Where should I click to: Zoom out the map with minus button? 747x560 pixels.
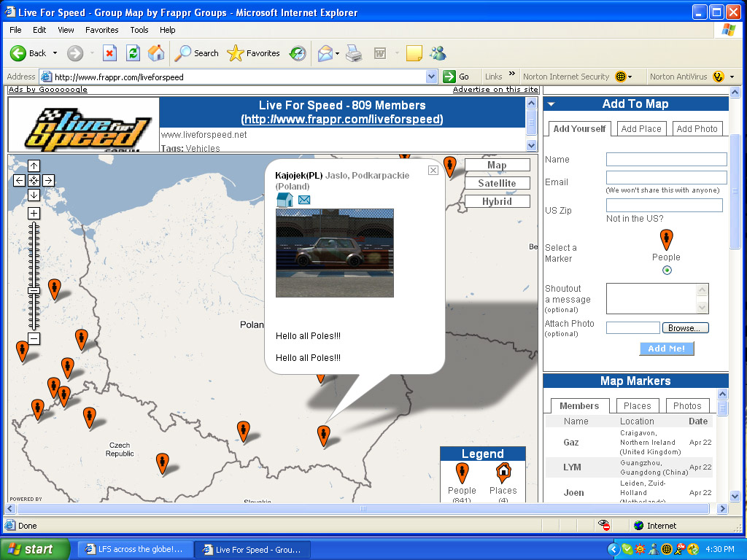[34, 338]
